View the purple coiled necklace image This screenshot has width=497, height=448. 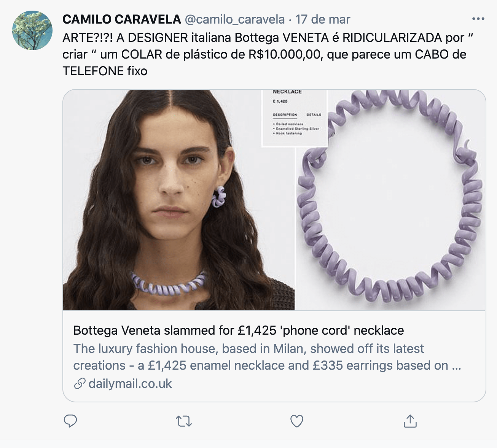[390, 200]
